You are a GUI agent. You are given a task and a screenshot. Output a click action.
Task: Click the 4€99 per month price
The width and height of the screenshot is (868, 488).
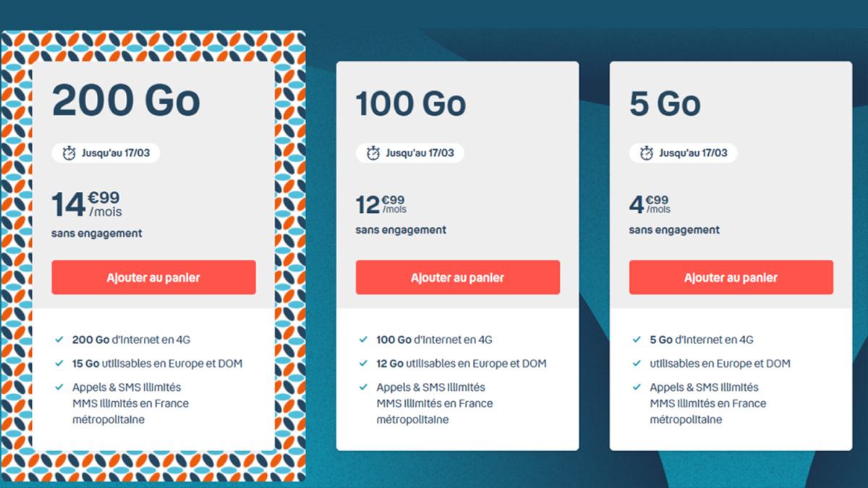pos(650,204)
